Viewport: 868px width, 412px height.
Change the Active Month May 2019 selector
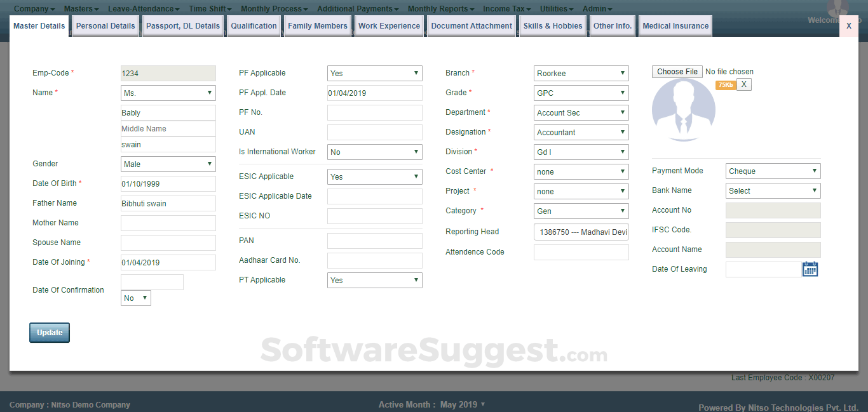tap(462, 404)
